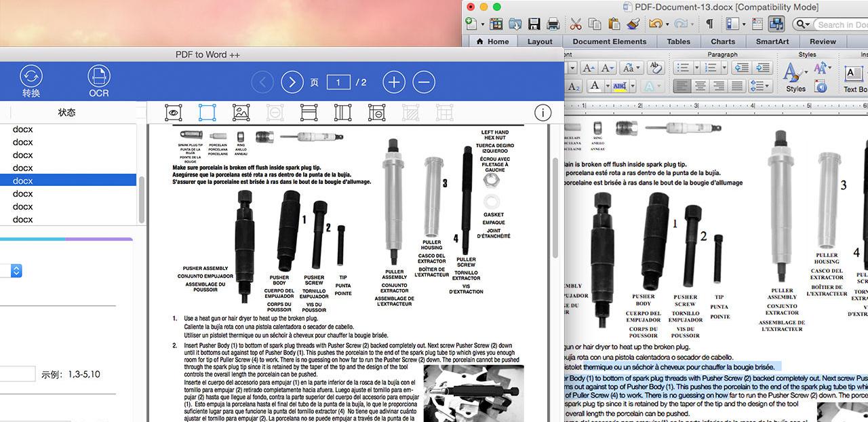Click the PDF preview vertical scrollbar
Screen dimensions: 868x422
555,207
